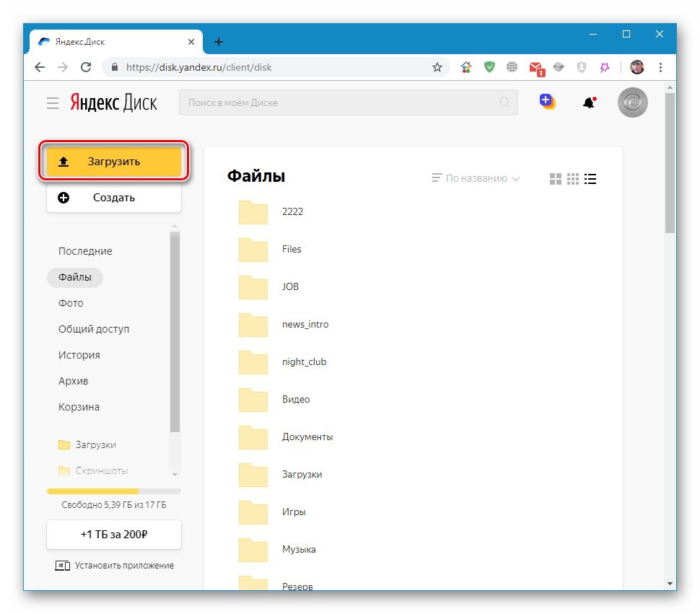700x614 pixels.
Task: Expand the По названию sort dropdown
Action: (x=476, y=178)
